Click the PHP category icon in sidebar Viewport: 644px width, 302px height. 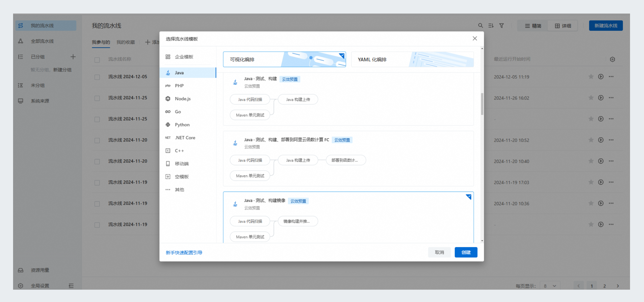(168, 86)
